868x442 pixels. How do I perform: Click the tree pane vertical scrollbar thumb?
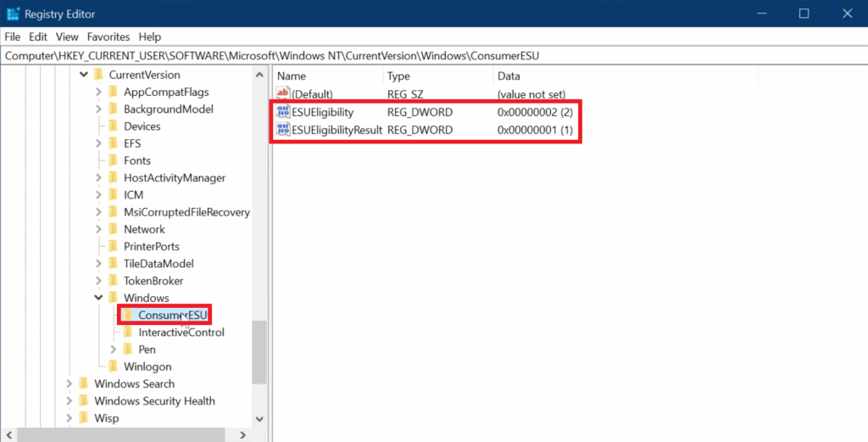pyautogui.click(x=259, y=352)
